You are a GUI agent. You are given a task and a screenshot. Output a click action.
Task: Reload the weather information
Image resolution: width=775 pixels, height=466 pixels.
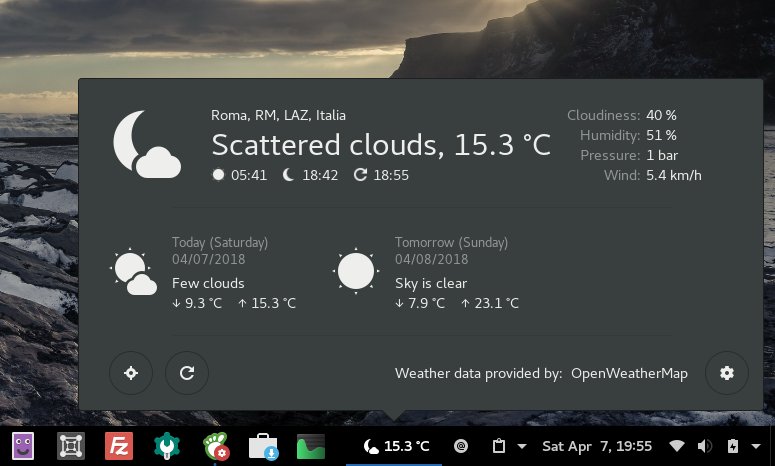click(187, 373)
